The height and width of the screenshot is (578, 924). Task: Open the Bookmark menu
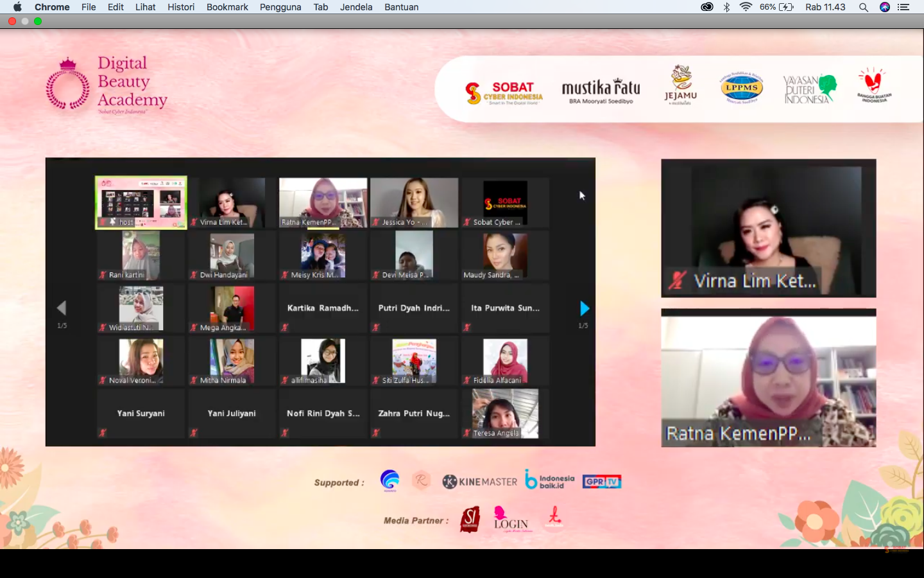pyautogui.click(x=227, y=7)
